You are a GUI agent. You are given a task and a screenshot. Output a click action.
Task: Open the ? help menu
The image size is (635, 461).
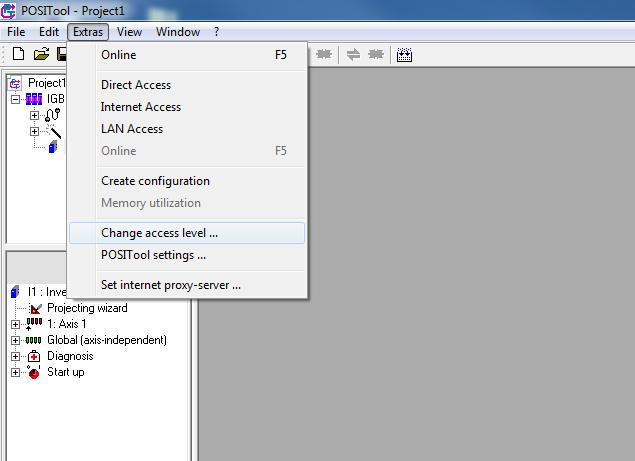tap(217, 32)
